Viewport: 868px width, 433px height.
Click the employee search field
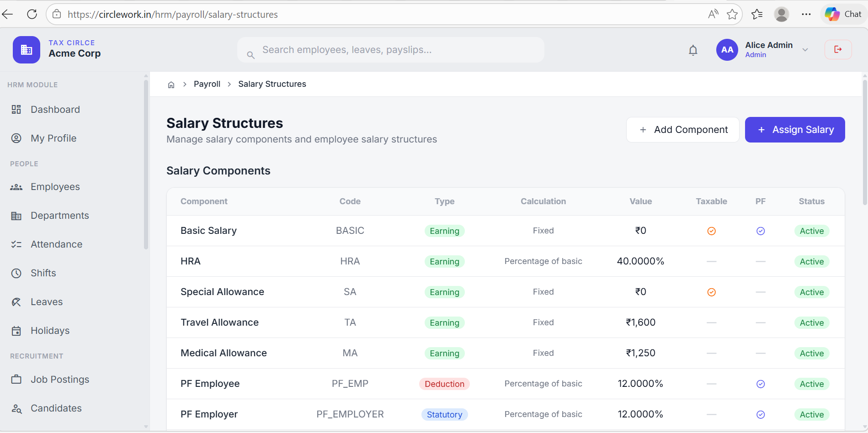390,50
